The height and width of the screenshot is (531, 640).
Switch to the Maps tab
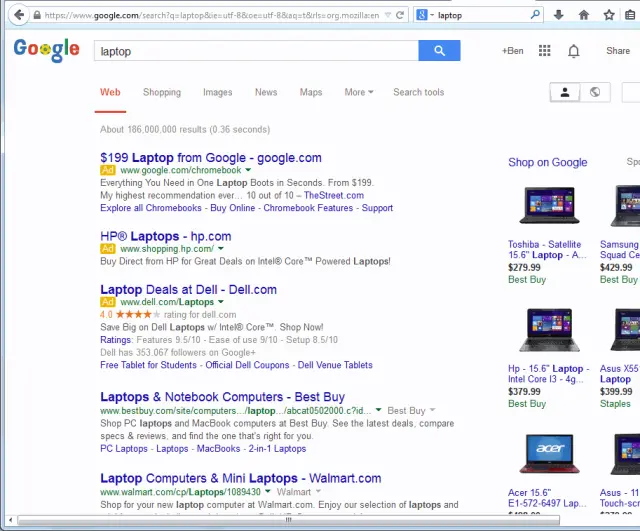pyautogui.click(x=311, y=92)
